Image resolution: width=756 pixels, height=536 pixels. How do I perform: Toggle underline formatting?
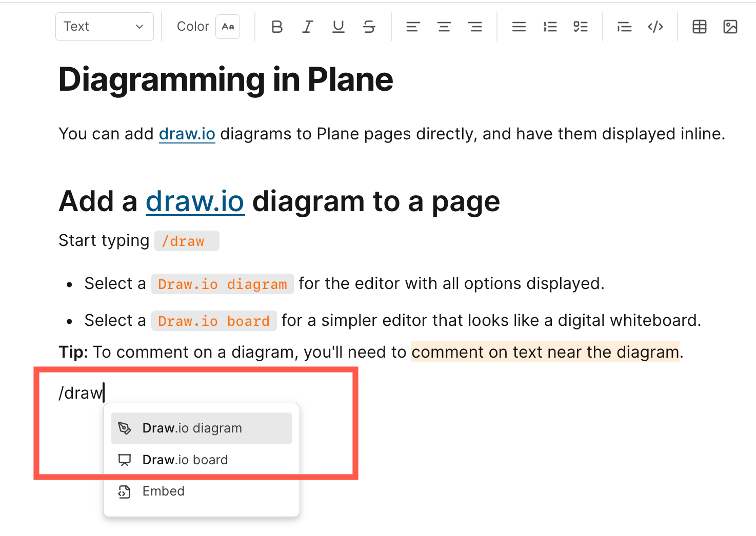[x=339, y=27]
